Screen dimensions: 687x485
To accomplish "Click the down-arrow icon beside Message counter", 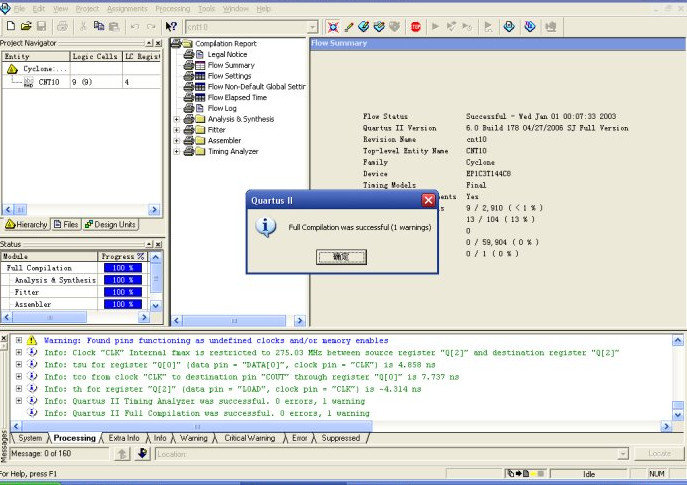I will (142, 453).
